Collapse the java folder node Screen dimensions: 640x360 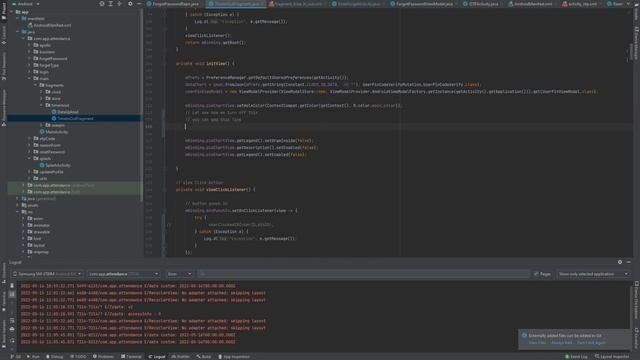coord(18,32)
